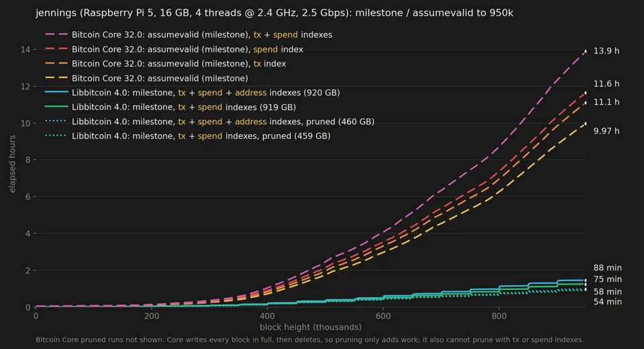
Task: Click the 'block height (thousands)' x-axis title
Action: [311, 328]
